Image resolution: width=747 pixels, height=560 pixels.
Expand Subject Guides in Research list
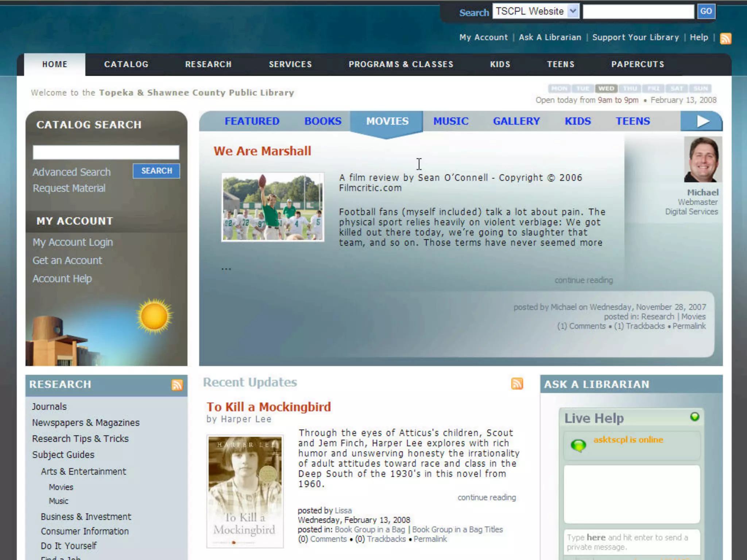[63, 455]
